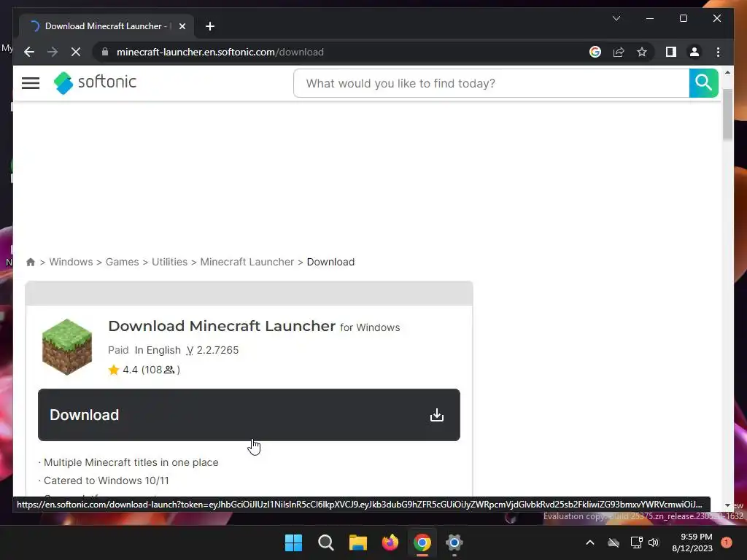Click the big Download button
Image resolution: width=747 pixels, height=560 pixels.
(249, 415)
